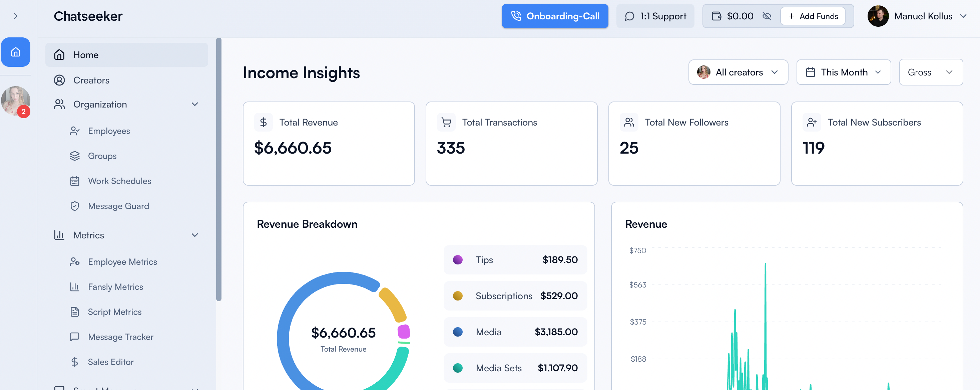Open 1:1 Support chat
Viewport: 980px width, 390px height.
[655, 16]
